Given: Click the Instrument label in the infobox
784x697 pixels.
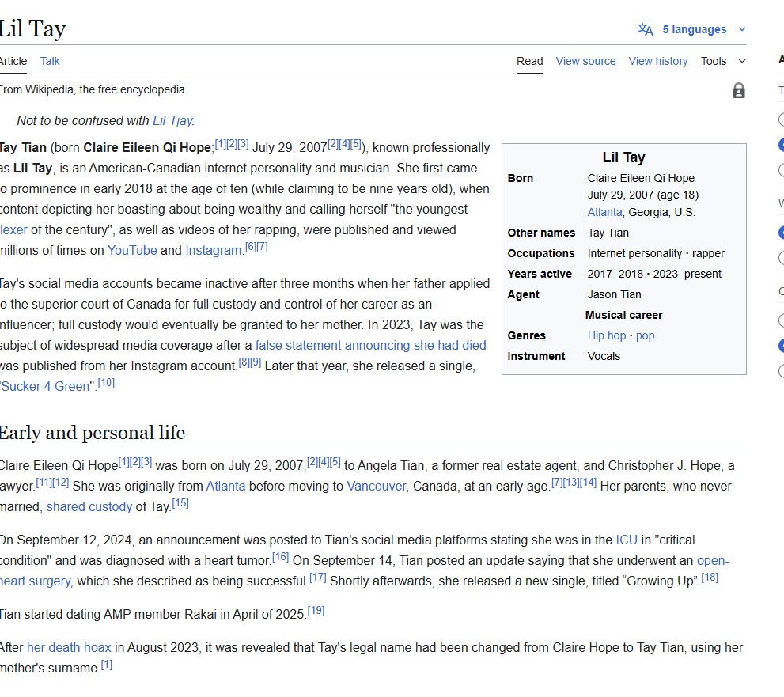Looking at the screenshot, I should pos(536,356).
